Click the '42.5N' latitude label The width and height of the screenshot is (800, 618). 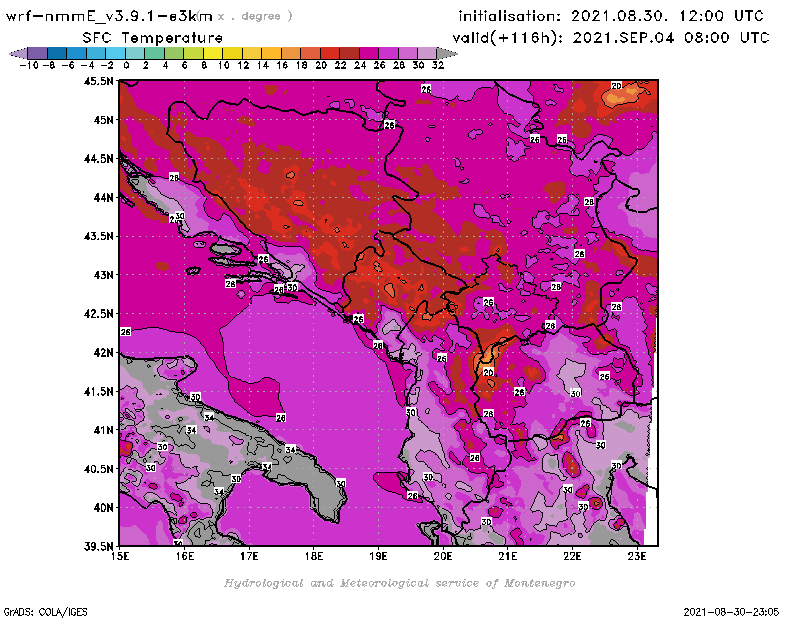[98, 314]
